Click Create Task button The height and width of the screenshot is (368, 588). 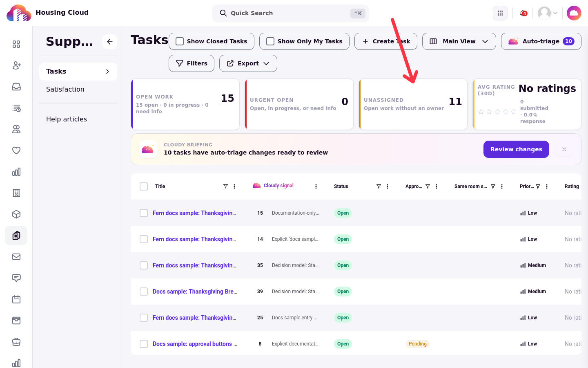(386, 41)
